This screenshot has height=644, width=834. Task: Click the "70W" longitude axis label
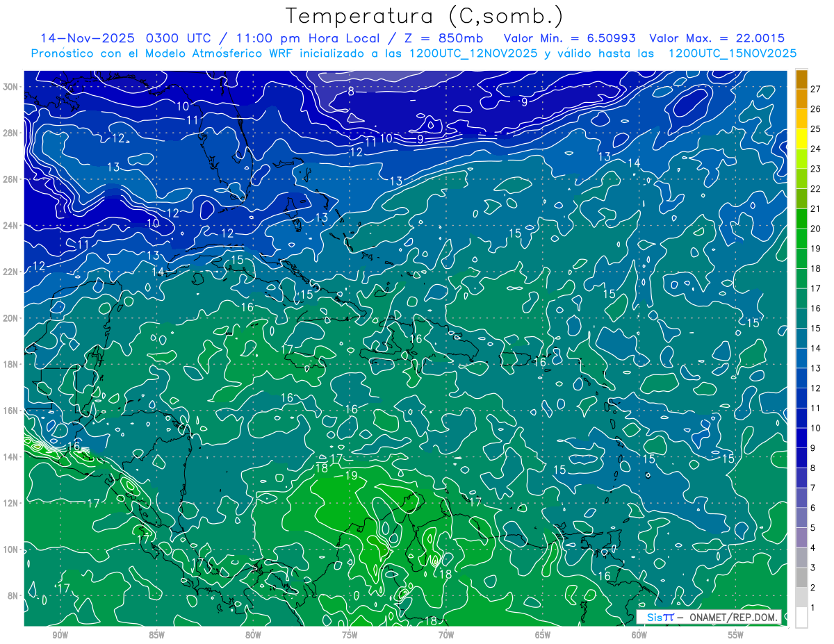click(446, 636)
